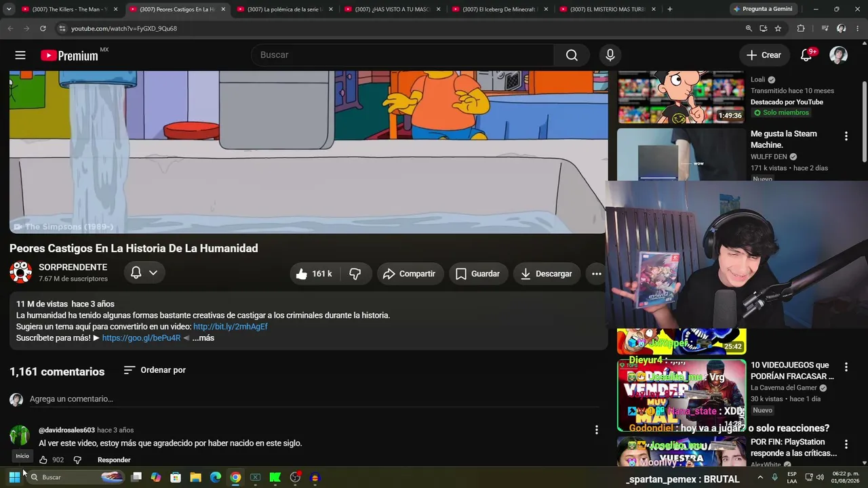Viewport: 868px width, 488px height.
Task: Switch to '¿HAS VISTO A TU MASCOTA' tab
Action: coord(393,9)
